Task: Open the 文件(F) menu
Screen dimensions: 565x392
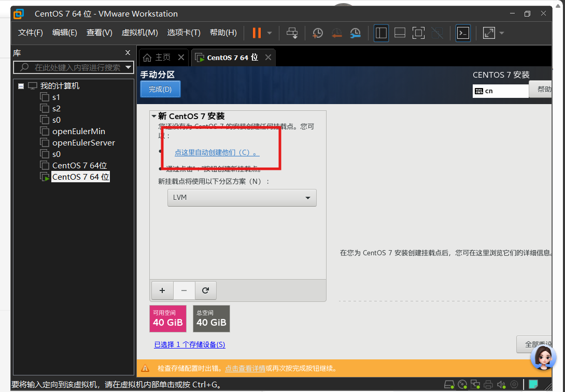Action: pos(31,33)
